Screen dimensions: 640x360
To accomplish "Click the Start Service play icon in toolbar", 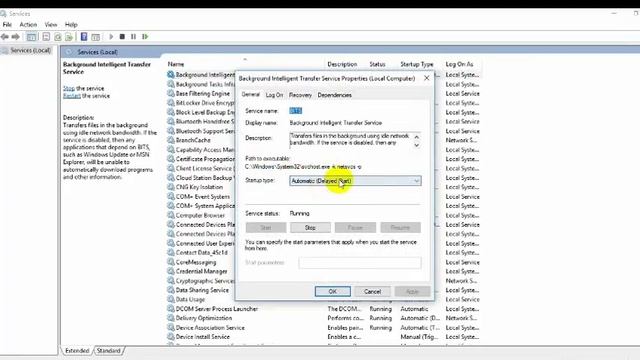I will [111, 37].
